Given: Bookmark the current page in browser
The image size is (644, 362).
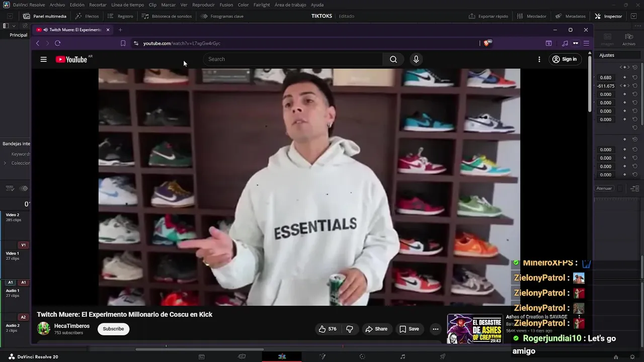Looking at the screenshot, I should (x=123, y=43).
